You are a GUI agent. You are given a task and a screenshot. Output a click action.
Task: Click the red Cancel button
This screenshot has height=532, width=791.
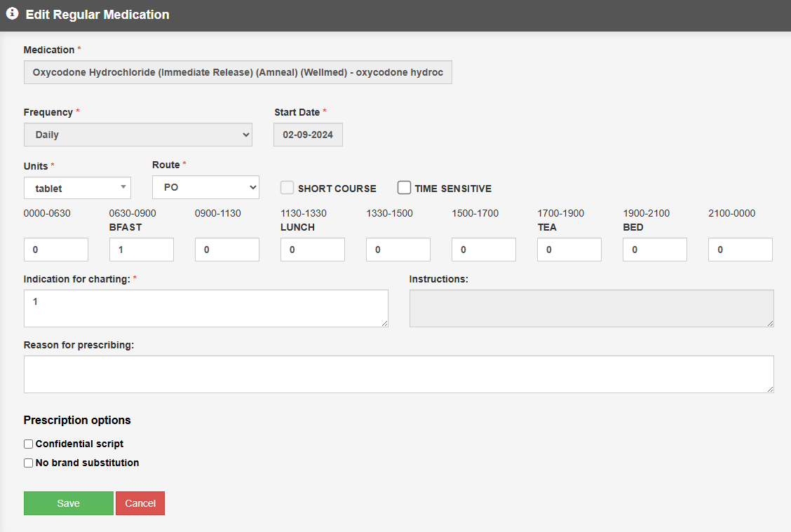pyautogui.click(x=140, y=503)
